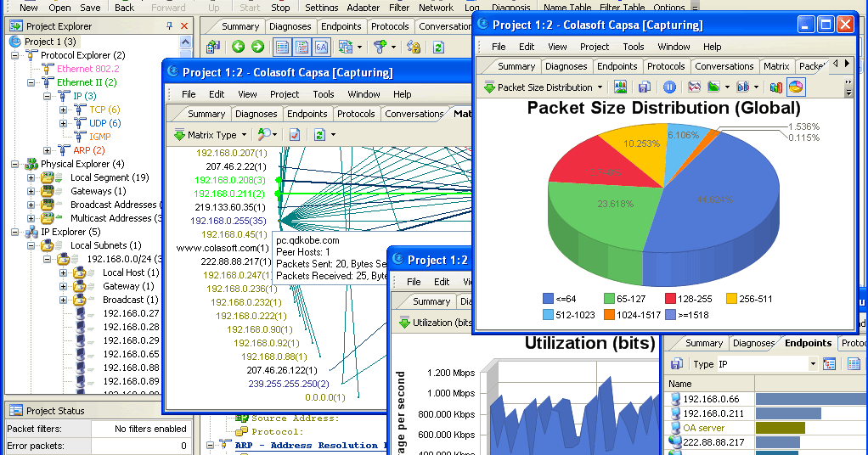Viewport: 868px width, 455px height.
Task: Click the refresh icon in Matrix toolbar
Action: (x=319, y=134)
